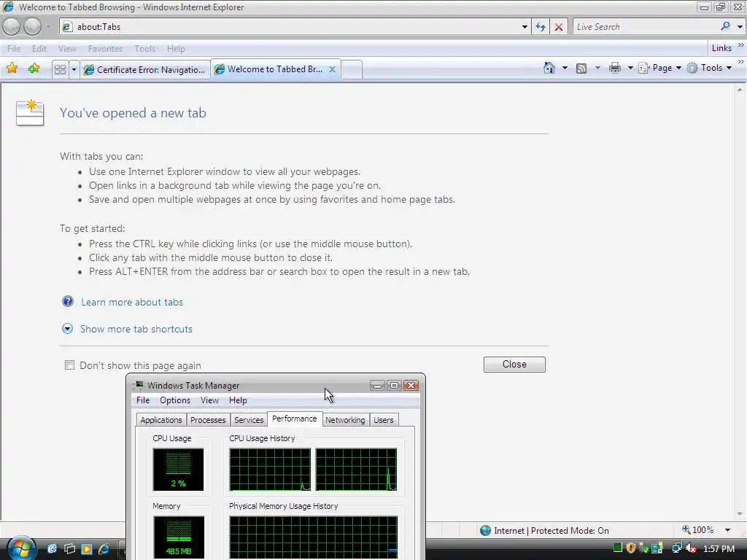Minimize the Windows Task Manager window
This screenshot has height=560, width=747.
click(377, 385)
